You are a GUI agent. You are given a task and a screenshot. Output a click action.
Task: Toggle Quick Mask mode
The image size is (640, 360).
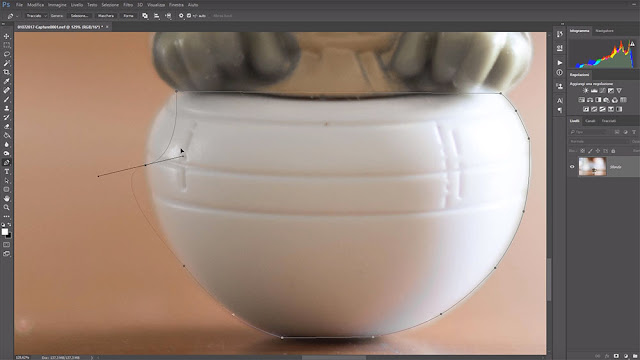tap(6, 244)
